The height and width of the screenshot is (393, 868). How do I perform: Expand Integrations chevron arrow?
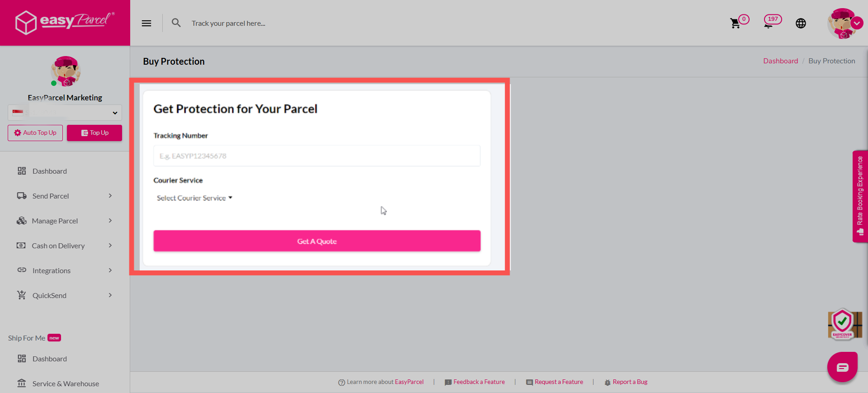click(x=110, y=270)
